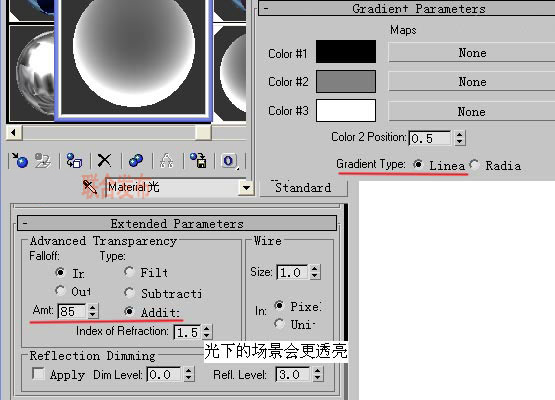
Task: Click Put to Library icon
Action: tap(198, 160)
